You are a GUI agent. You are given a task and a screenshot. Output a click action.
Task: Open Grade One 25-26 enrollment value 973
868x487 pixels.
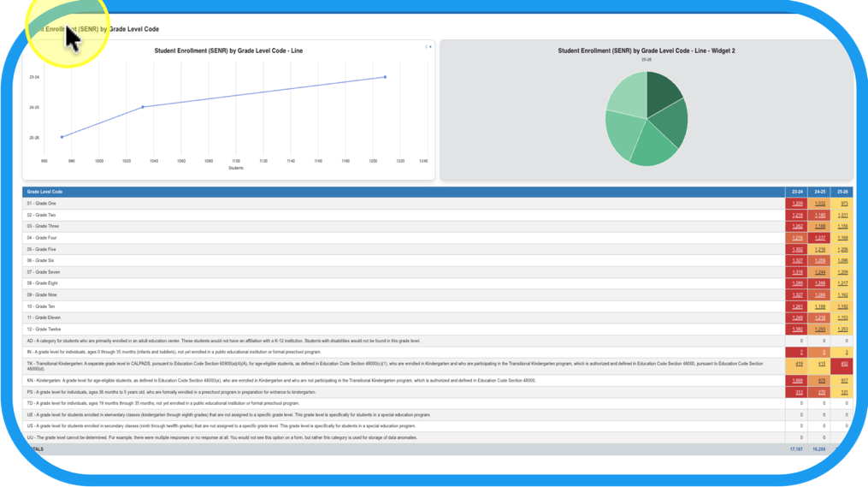click(843, 204)
